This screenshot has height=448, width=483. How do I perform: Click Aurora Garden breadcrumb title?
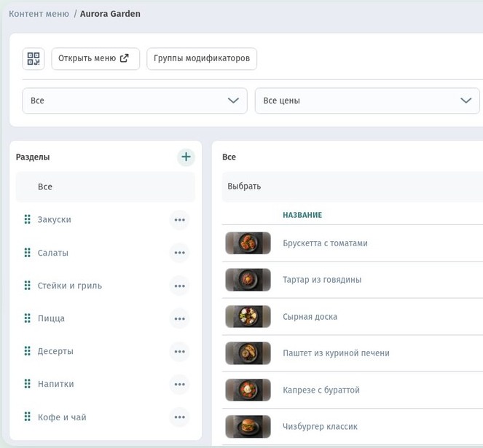(x=110, y=14)
